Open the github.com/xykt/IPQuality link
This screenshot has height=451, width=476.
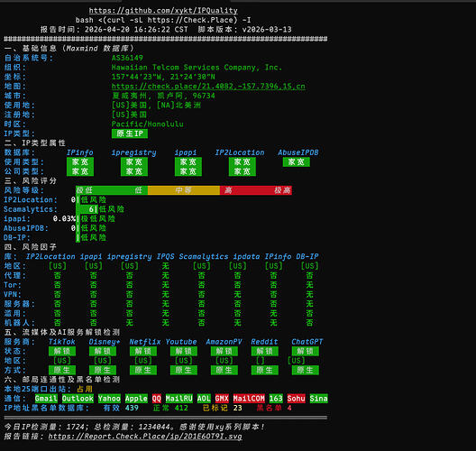[163, 11]
